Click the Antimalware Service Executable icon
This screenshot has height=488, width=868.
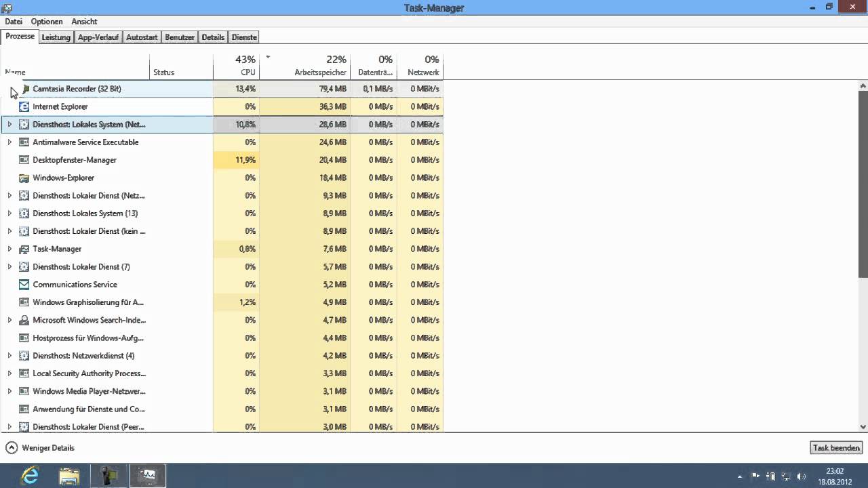pyautogui.click(x=24, y=142)
